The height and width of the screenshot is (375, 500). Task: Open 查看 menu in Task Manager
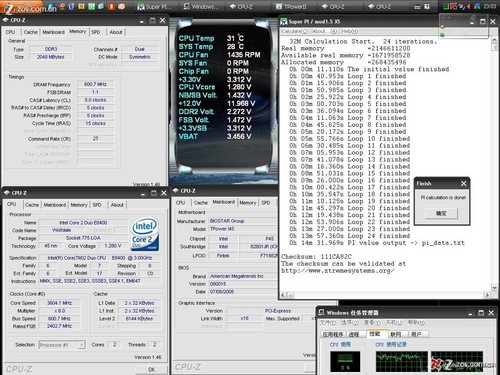point(372,323)
